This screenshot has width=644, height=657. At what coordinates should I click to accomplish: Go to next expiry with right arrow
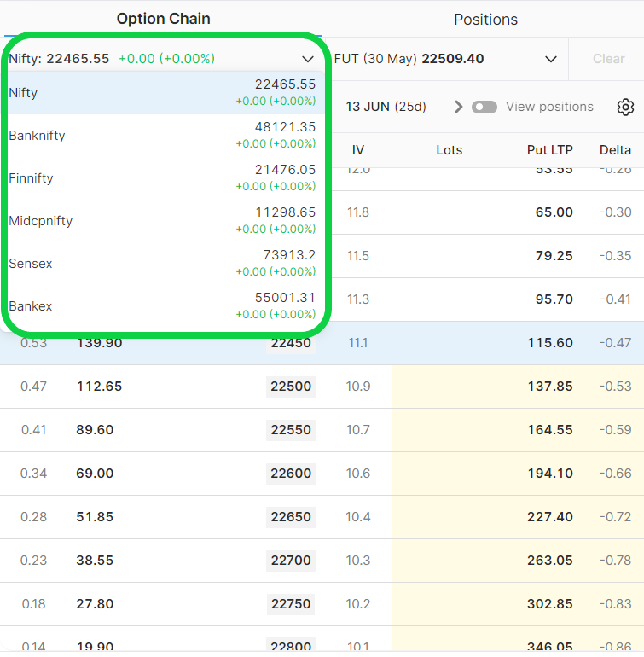[x=458, y=107]
